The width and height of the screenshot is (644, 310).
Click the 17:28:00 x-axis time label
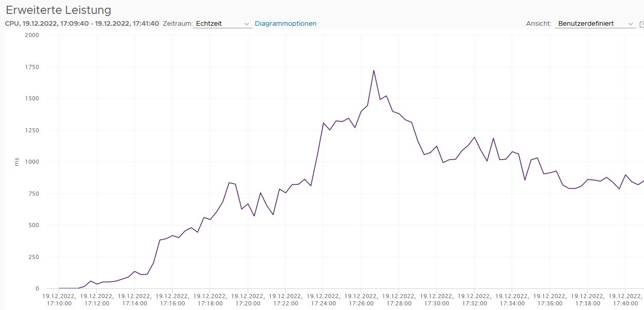[x=398, y=300]
